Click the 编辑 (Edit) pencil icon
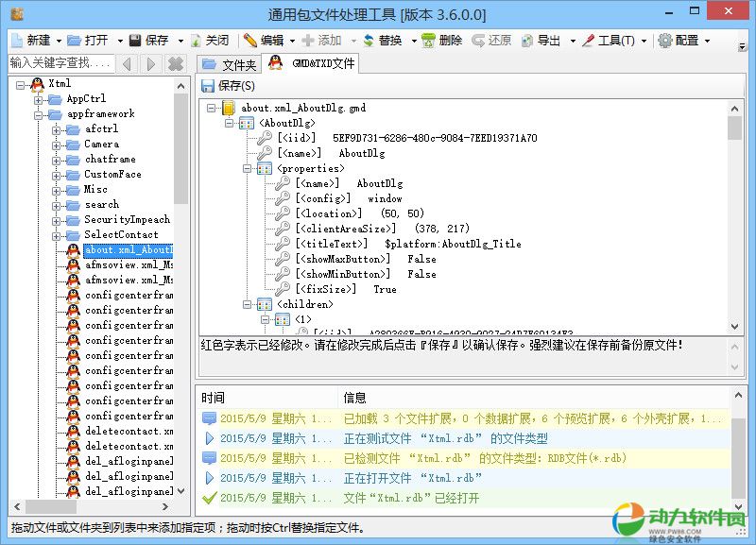 tap(249, 41)
